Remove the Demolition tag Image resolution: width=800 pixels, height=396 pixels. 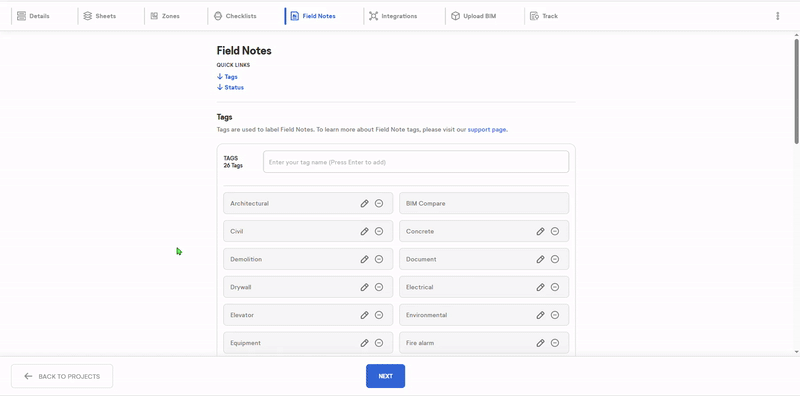coord(379,259)
